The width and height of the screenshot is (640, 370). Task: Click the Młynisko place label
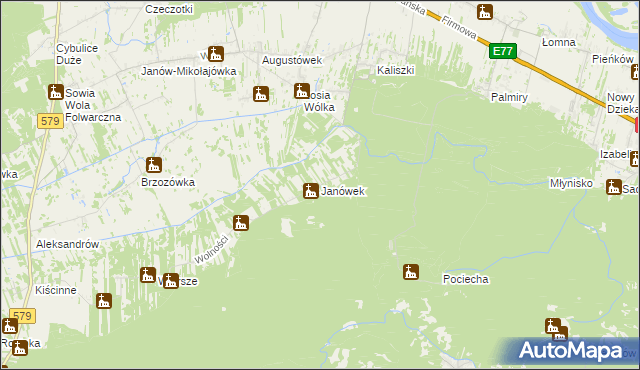(x=571, y=183)
